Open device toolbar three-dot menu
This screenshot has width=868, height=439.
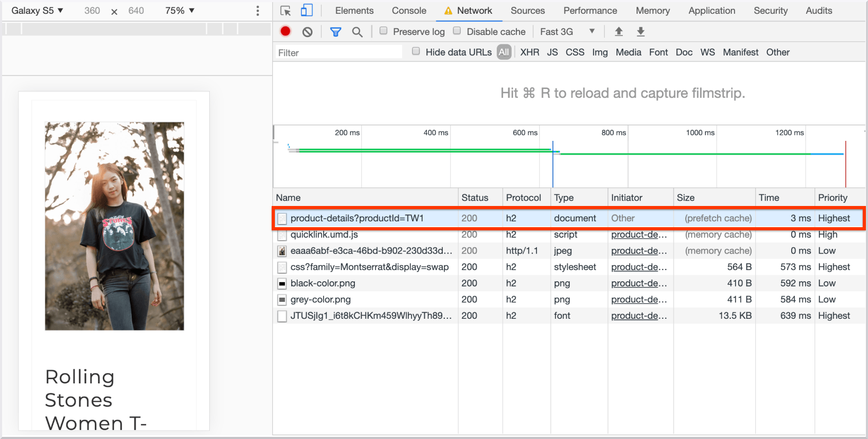tap(258, 11)
